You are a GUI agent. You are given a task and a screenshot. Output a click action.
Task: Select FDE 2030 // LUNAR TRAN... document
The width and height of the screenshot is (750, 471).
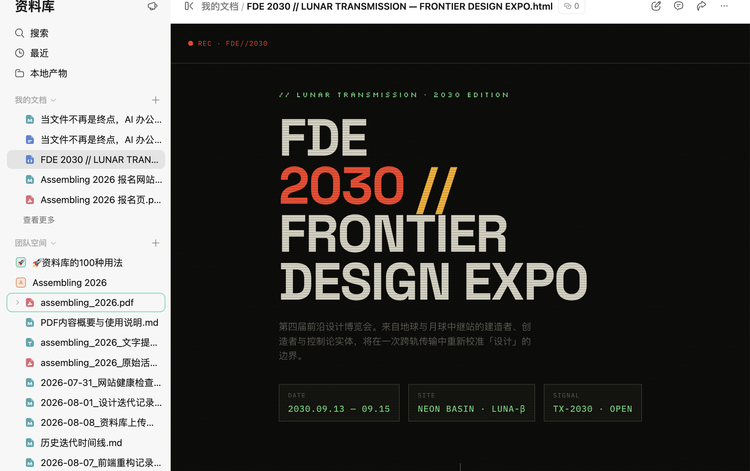tap(86, 160)
